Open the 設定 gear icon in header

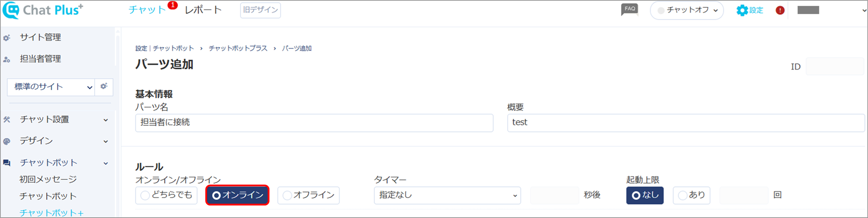[742, 10]
